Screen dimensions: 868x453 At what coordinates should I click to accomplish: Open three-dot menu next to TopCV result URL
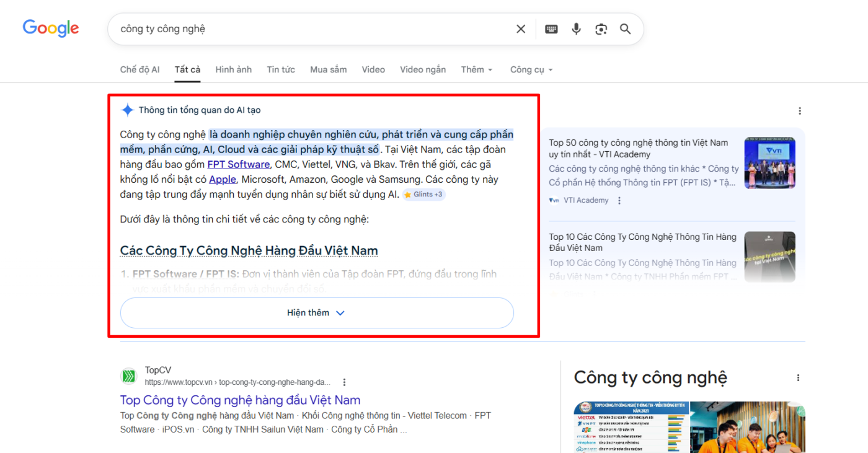click(345, 382)
